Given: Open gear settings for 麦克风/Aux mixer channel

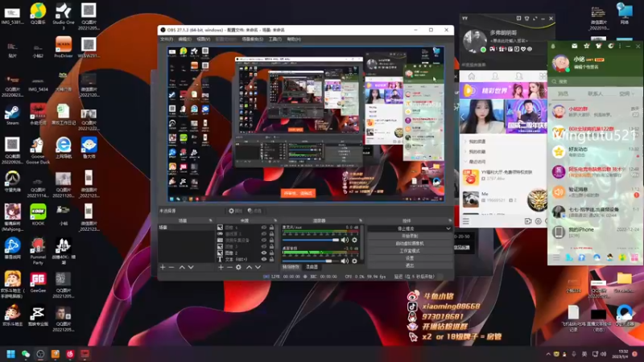Looking at the screenshot, I should click(x=354, y=240).
